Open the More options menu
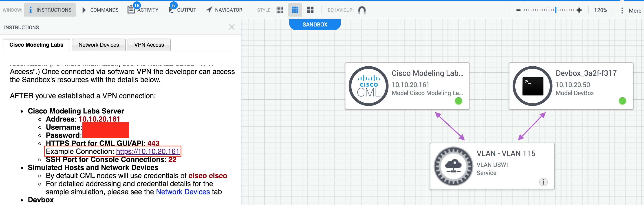 click(631, 11)
